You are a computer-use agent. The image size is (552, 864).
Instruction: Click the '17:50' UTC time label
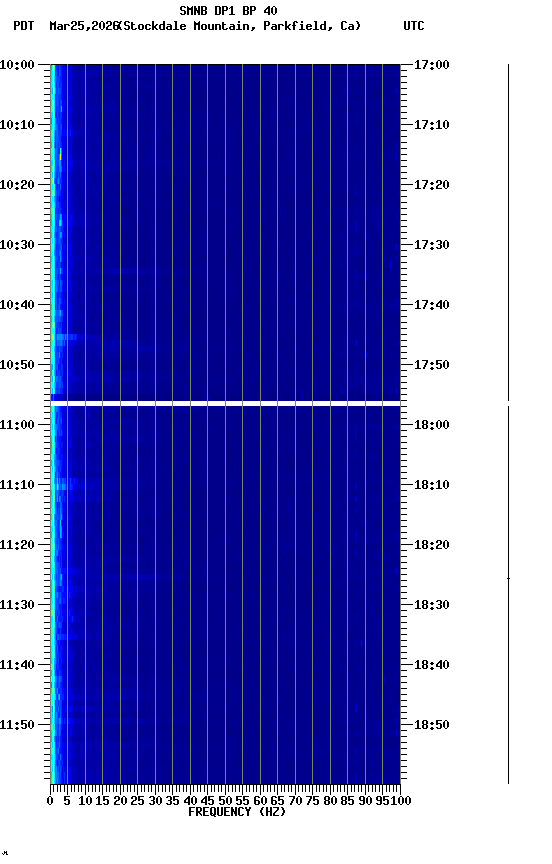coord(432,365)
